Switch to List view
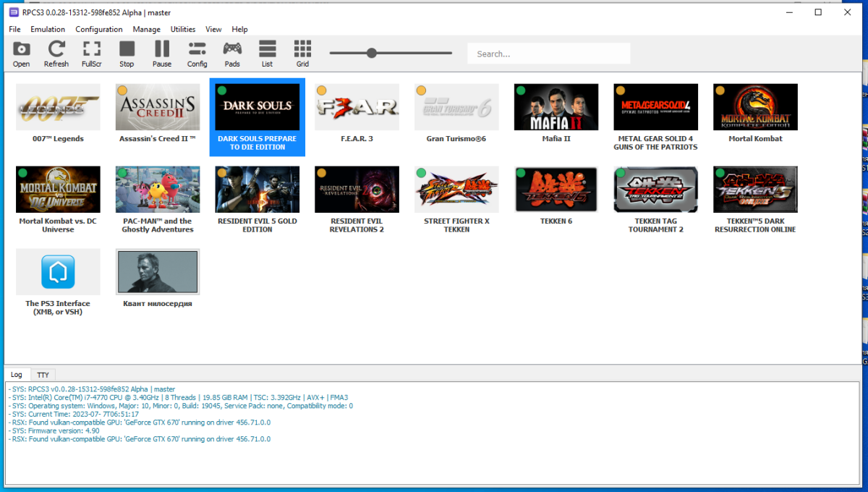 [267, 54]
